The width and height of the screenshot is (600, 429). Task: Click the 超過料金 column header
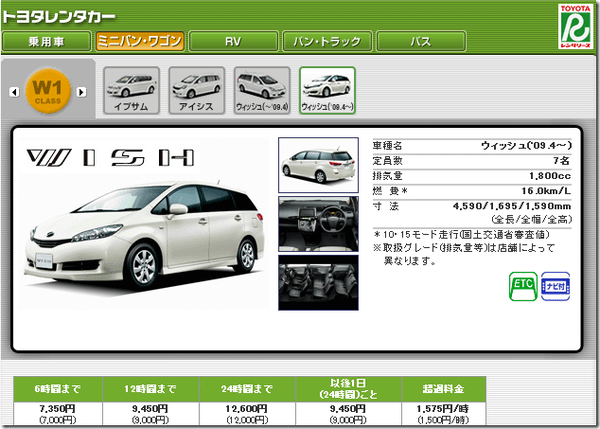point(444,389)
